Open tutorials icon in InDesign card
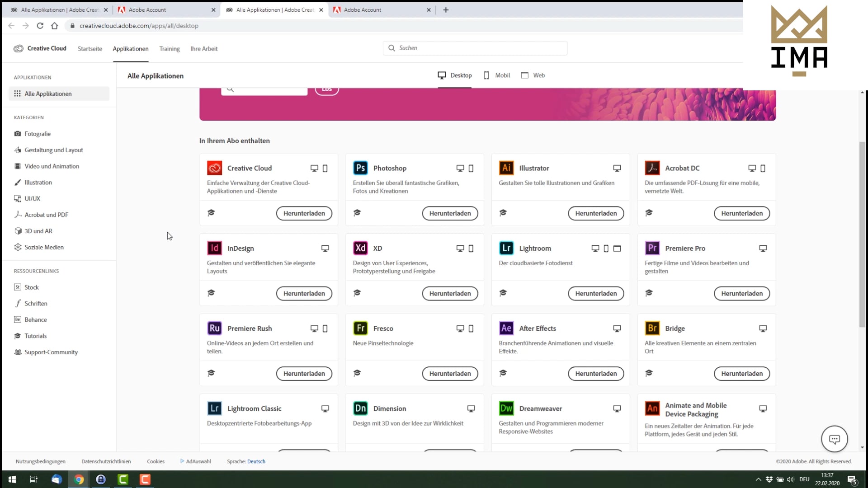868x488 pixels. point(211,293)
